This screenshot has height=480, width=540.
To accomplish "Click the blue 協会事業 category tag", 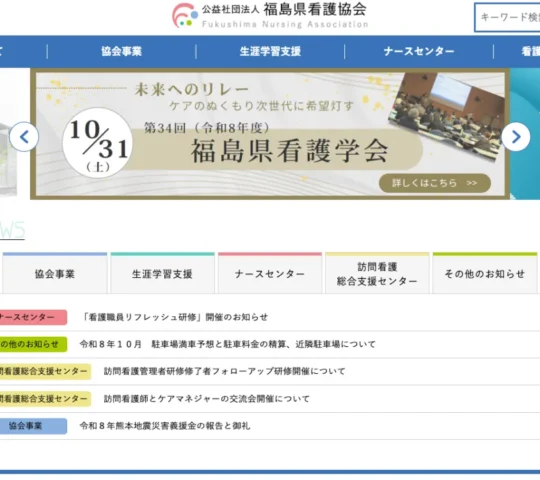I will coord(33,426).
